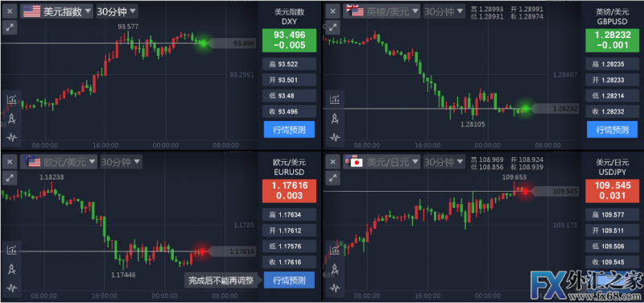Open the 欧元/美元 symbol dropdown
Viewport: 644px width, 303px height.
59,162
